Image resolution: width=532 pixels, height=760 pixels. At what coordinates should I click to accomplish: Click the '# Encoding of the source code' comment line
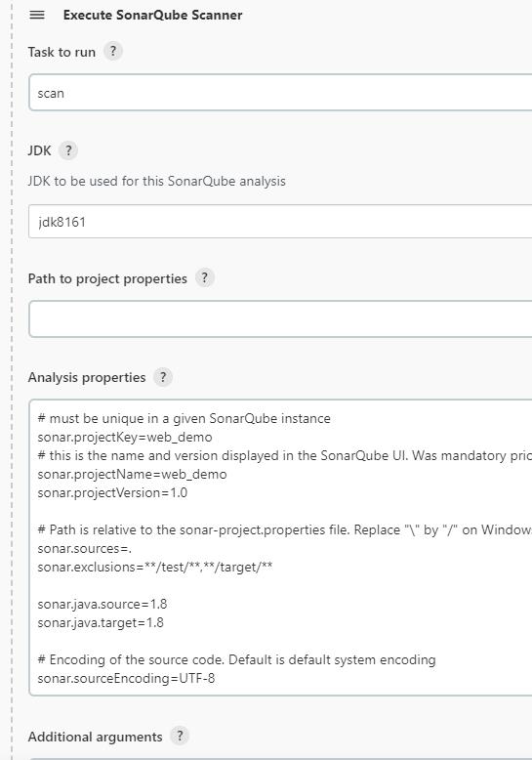(x=236, y=659)
